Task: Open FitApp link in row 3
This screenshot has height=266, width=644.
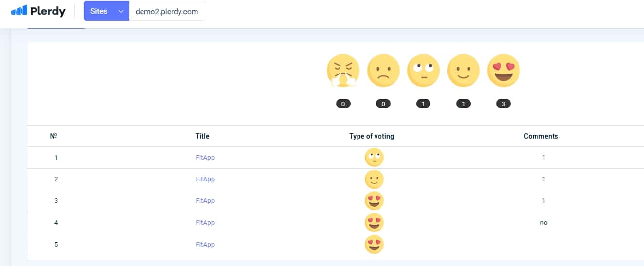Action: point(205,201)
